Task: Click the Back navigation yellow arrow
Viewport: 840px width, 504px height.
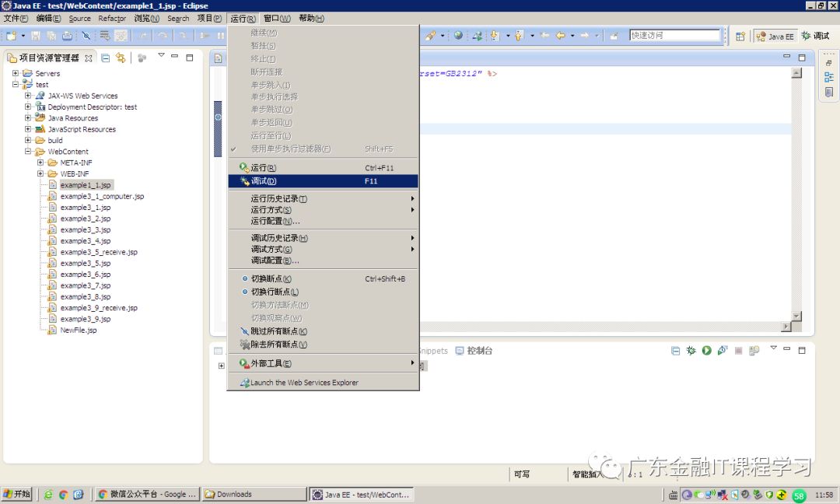Action: (560, 36)
